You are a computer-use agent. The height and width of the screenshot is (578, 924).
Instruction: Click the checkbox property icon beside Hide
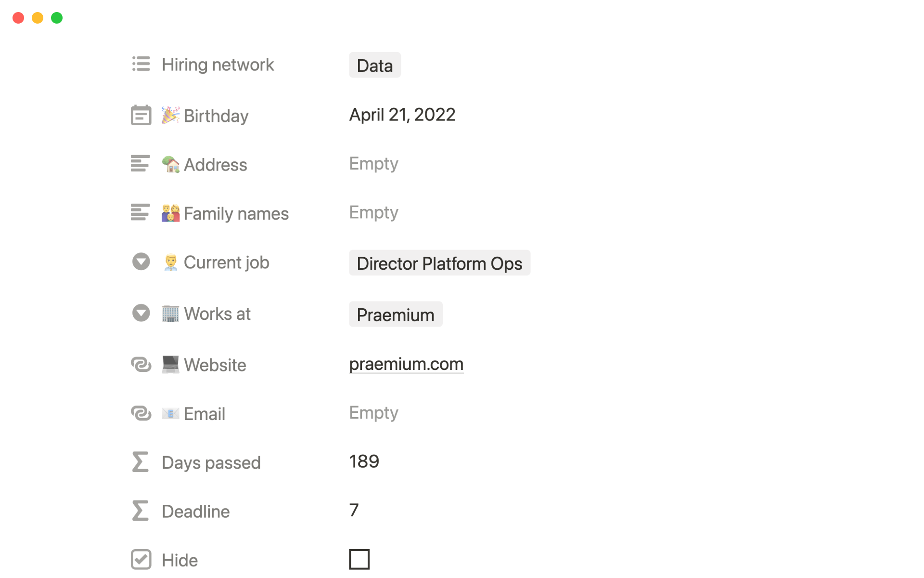click(x=141, y=560)
